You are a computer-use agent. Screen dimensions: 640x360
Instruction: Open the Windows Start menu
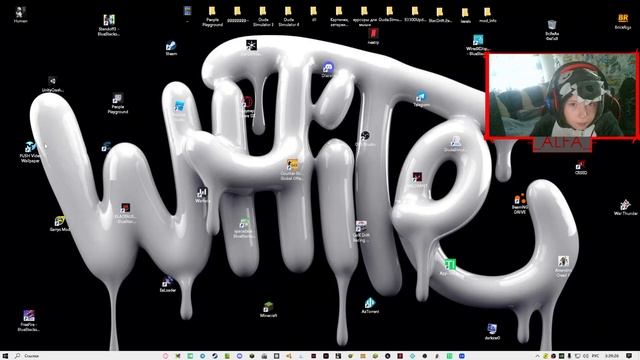5,356
